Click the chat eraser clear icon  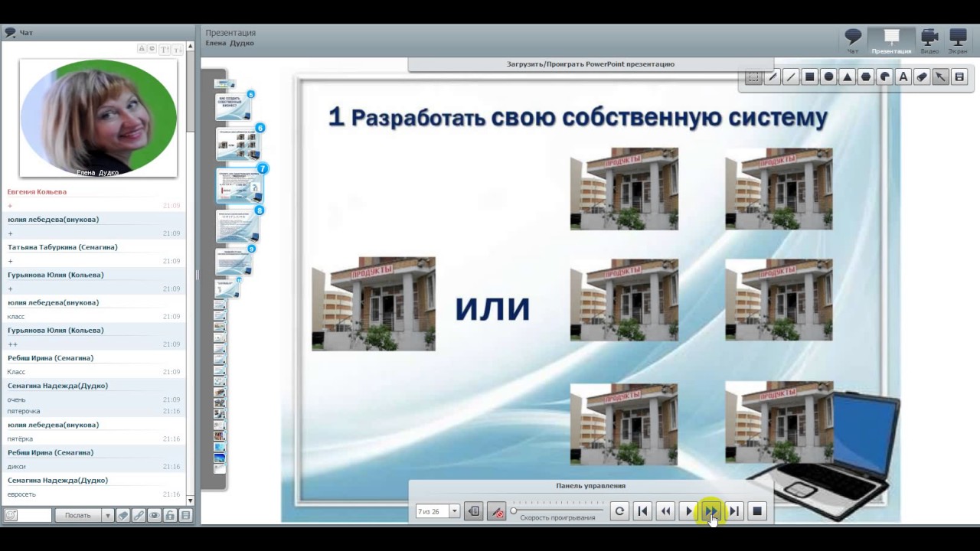[x=122, y=516]
